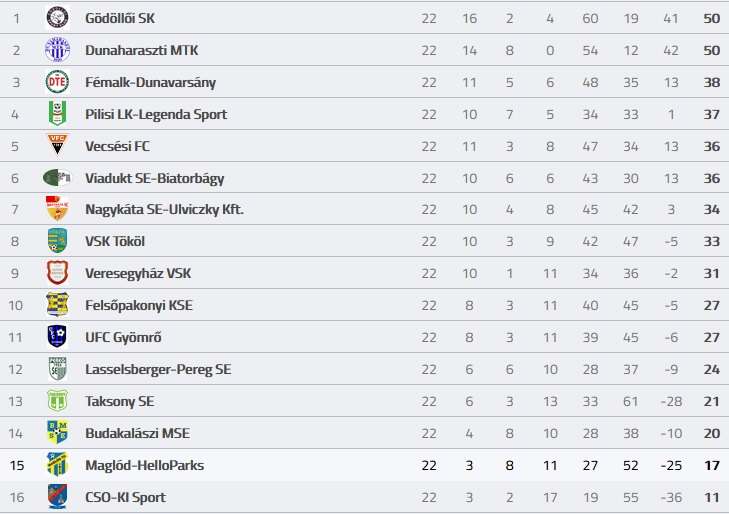Viewport: 729px width, 514px height.
Task: Click the Nagykáta SE red-orange crest
Action: (57, 209)
